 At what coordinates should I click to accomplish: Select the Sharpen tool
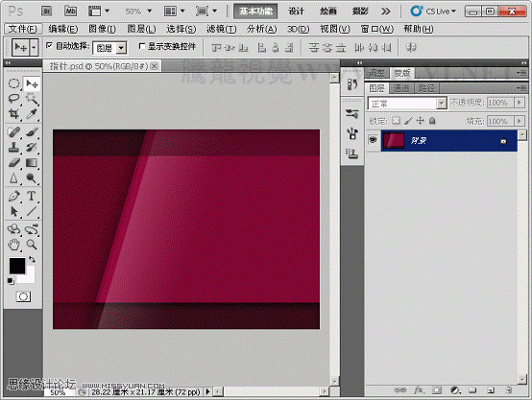(x=13, y=178)
